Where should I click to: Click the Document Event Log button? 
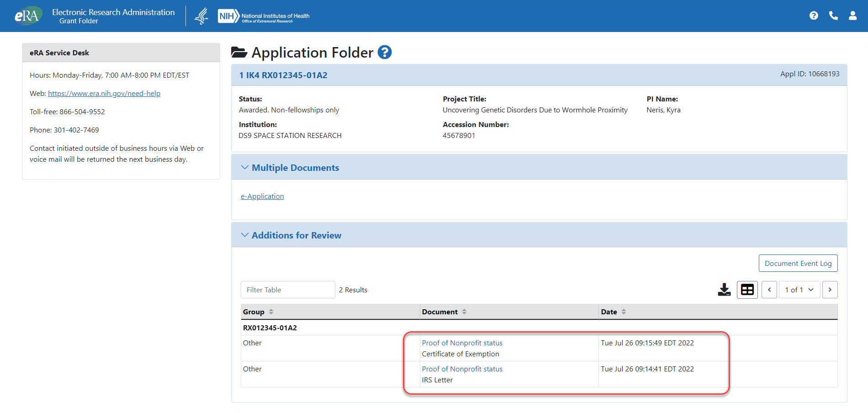[798, 263]
